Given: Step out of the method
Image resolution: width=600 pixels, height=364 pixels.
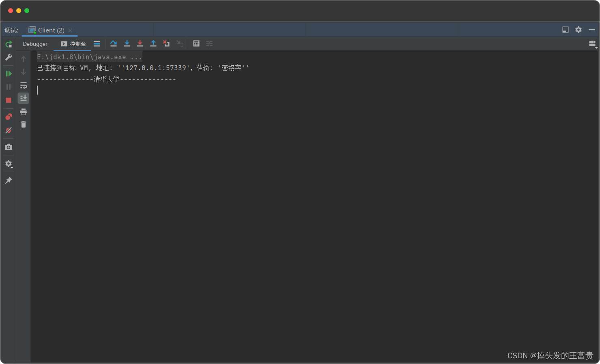Looking at the screenshot, I should (153, 43).
